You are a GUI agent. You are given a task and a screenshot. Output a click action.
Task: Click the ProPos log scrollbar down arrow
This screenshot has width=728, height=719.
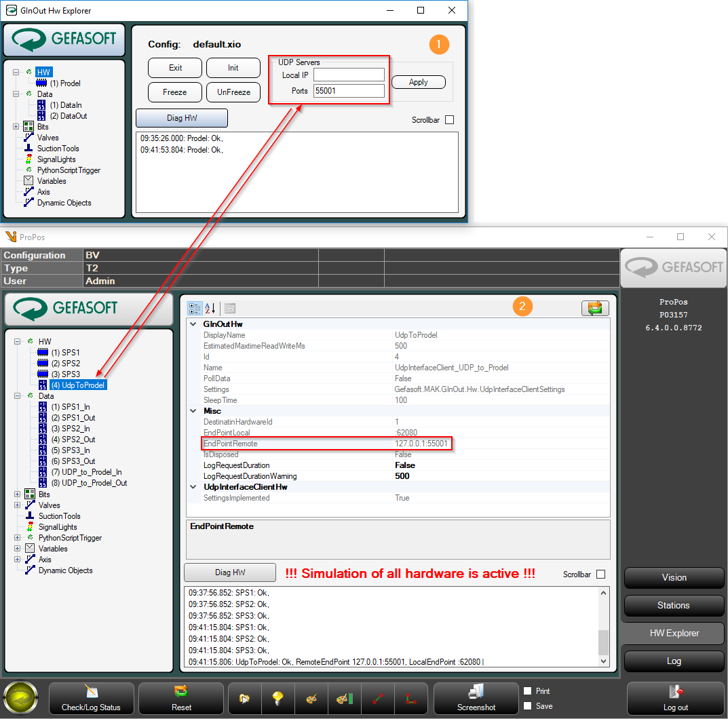[x=603, y=661]
